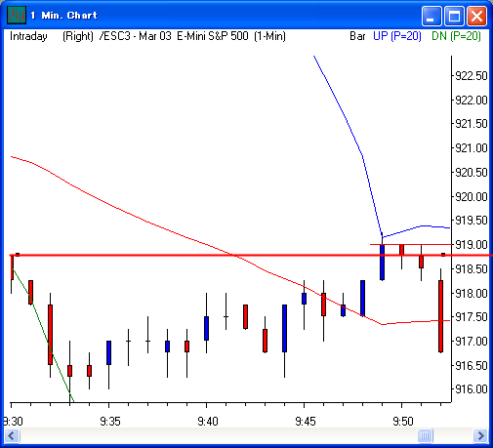The width and height of the screenshot is (493, 448).
Task: Click the (Right) axis setting label
Action: click(x=78, y=36)
